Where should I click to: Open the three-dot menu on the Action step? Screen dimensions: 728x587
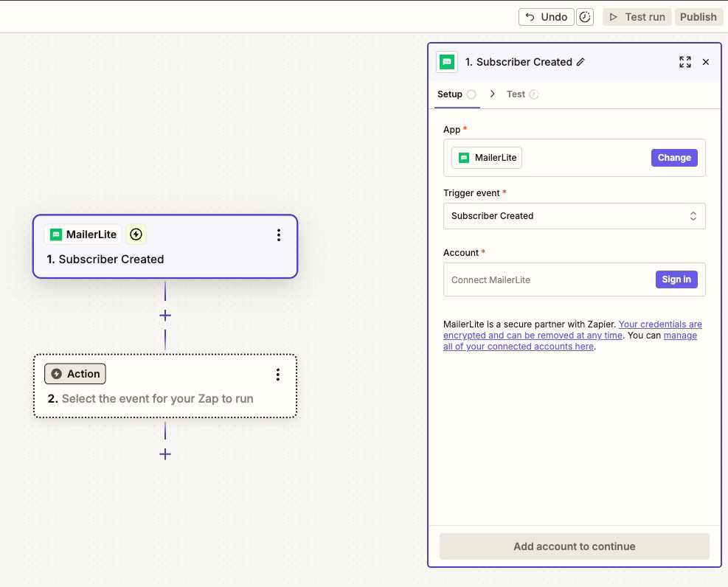pos(278,374)
